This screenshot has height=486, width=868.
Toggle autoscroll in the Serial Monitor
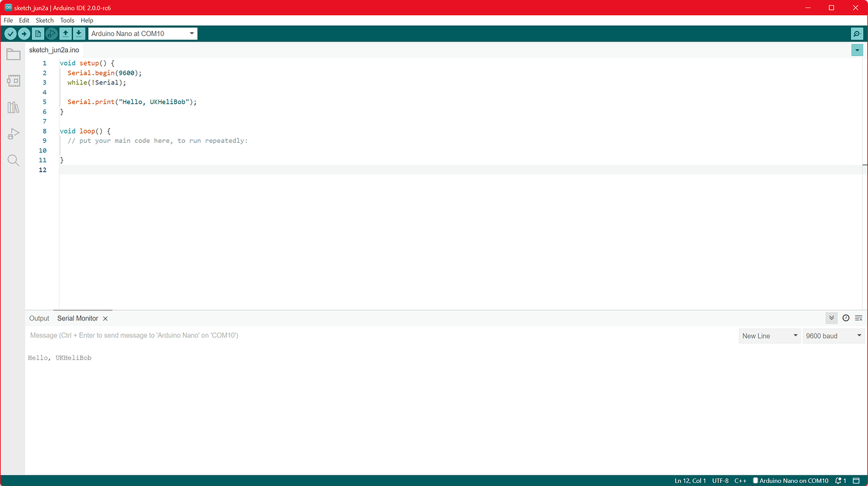coord(832,318)
